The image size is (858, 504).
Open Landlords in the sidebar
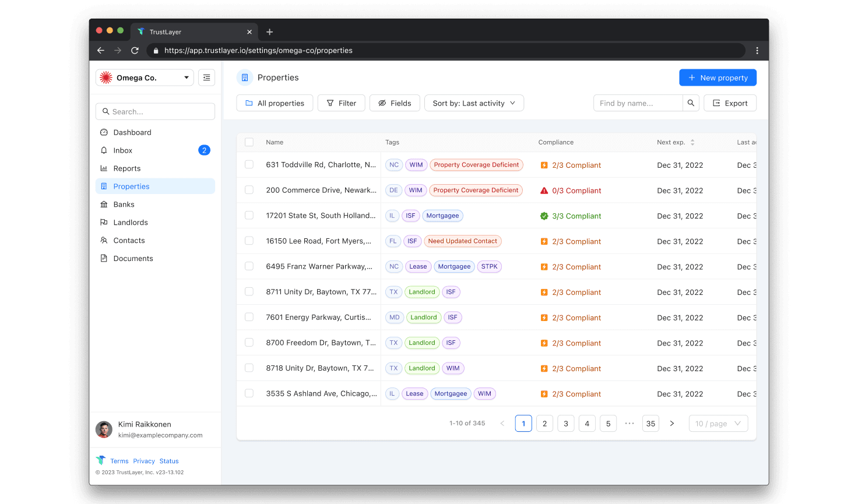pos(155,223)
